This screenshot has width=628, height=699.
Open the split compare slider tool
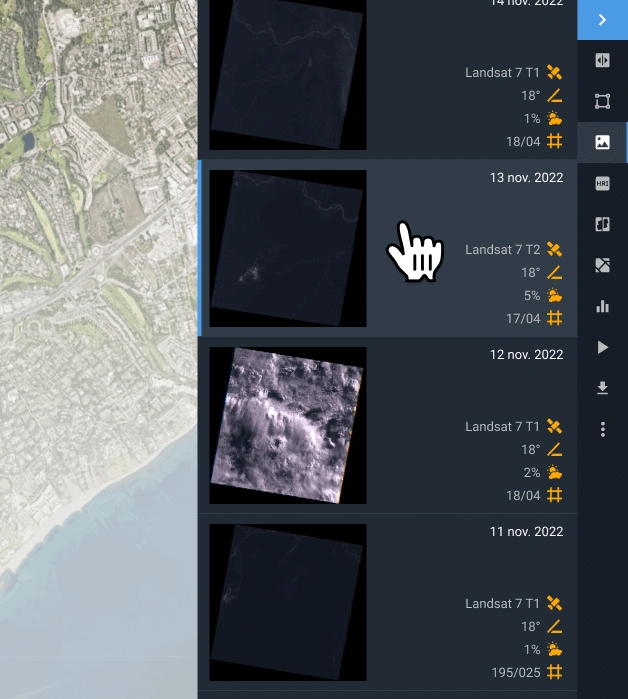point(602,60)
